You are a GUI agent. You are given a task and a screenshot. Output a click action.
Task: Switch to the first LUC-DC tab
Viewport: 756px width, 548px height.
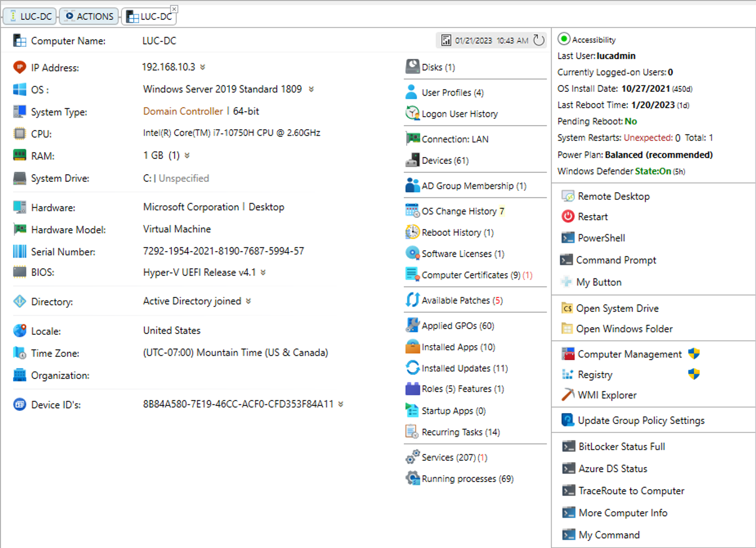[30, 16]
